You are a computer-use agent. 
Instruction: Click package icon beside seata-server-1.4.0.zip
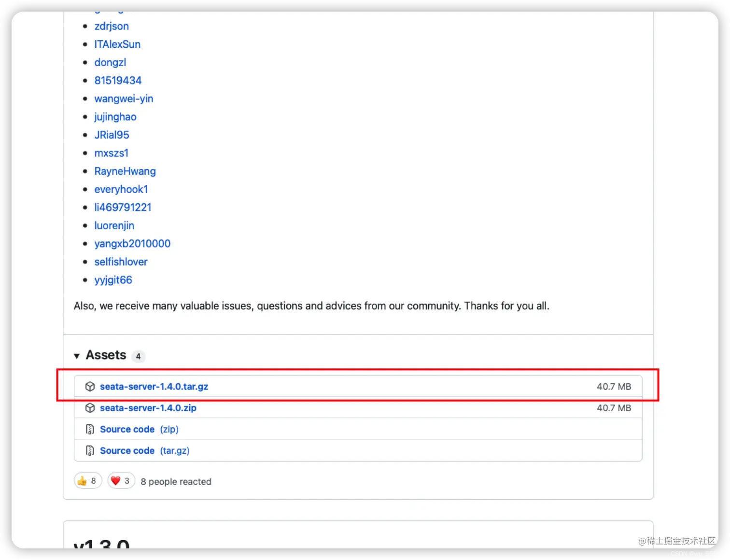[x=90, y=408]
